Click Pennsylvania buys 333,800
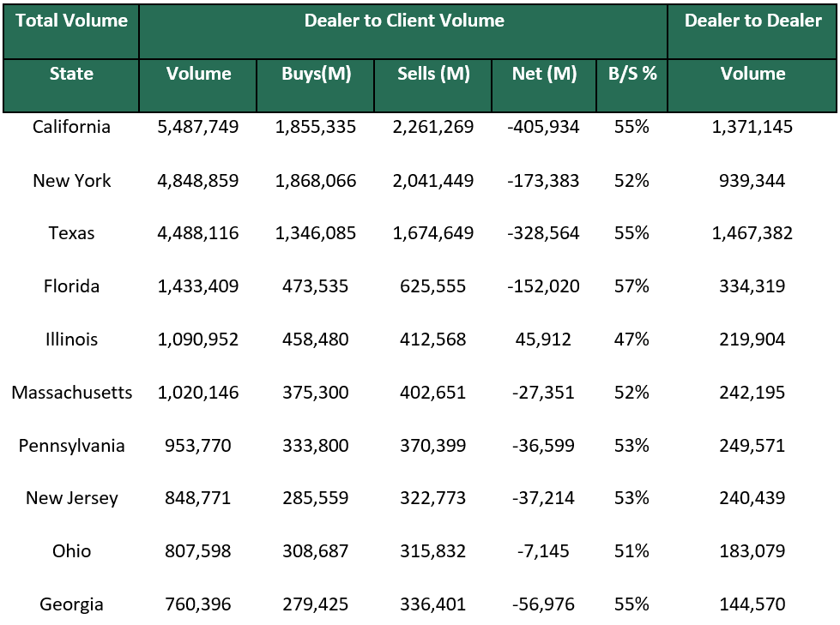 tap(316, 446)
